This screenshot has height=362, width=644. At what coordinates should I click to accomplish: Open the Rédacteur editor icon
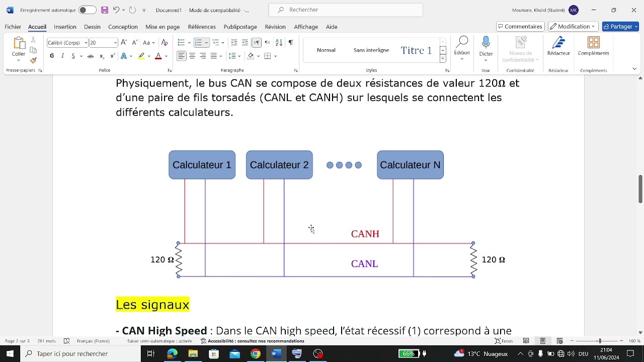558,43
